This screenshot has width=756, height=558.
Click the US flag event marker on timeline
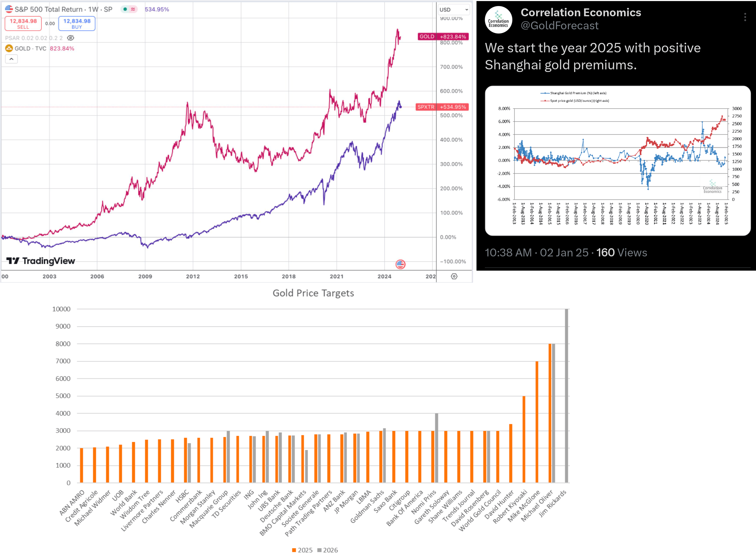tap(400, 264)
